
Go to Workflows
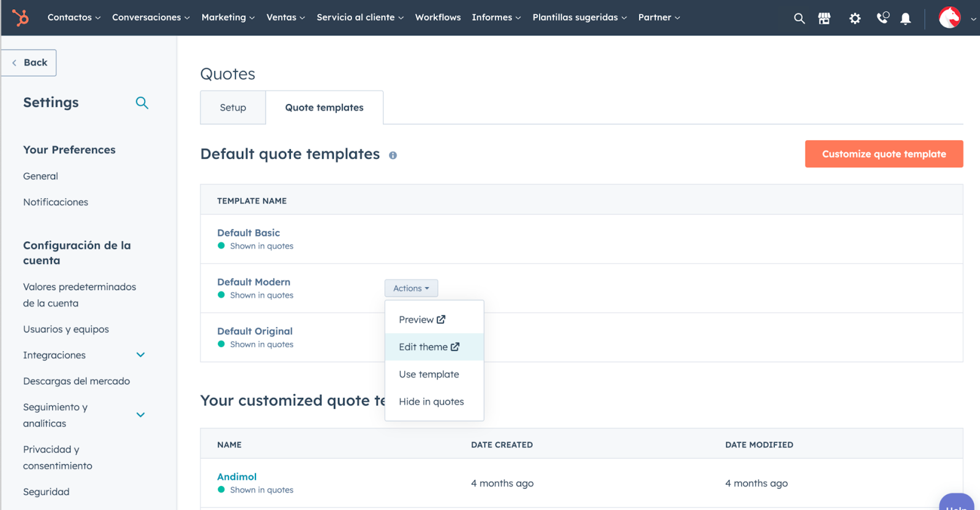(438, 18)
